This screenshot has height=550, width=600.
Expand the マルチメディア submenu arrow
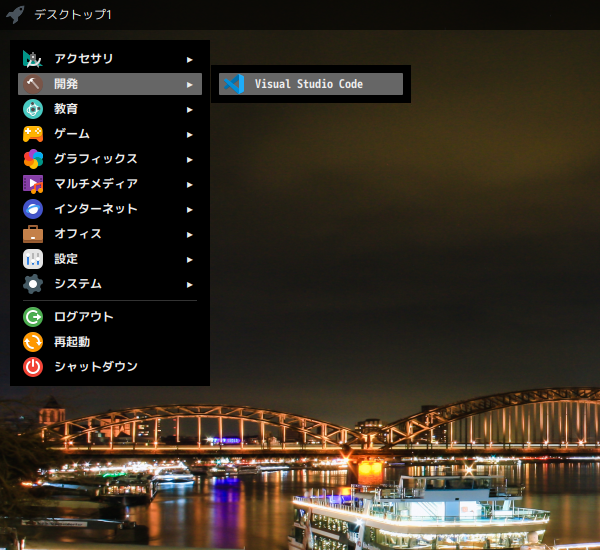(x=189, y=184)
